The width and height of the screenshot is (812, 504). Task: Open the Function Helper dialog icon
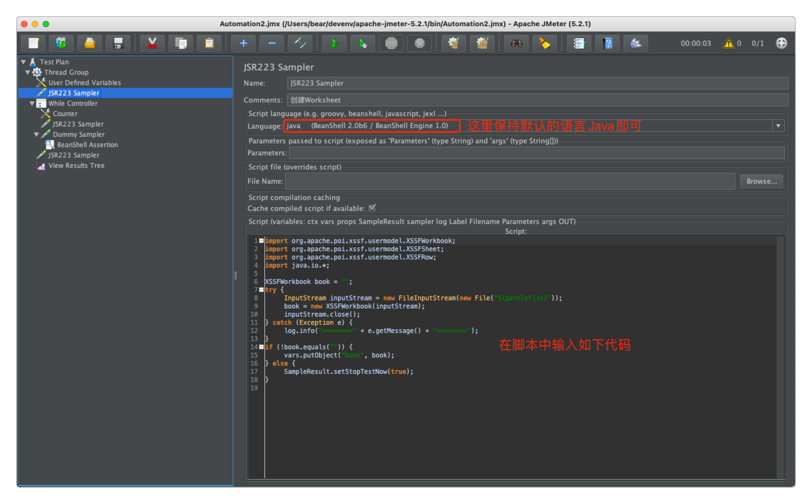point(579,43)
